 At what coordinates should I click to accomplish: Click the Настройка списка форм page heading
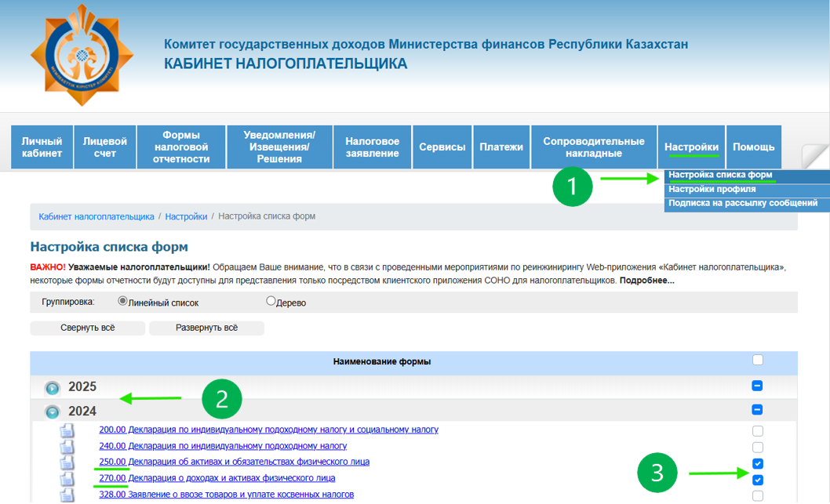pos(109,246)
